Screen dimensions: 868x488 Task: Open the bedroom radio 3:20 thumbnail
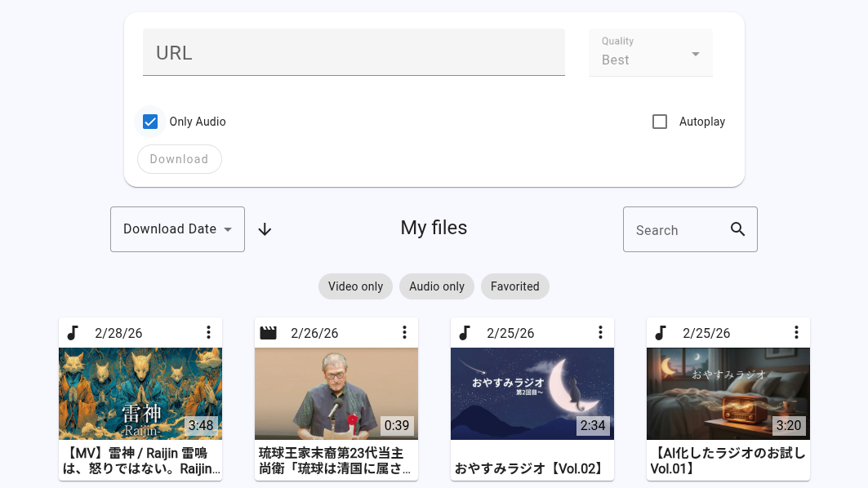click(x=728, y=394)
